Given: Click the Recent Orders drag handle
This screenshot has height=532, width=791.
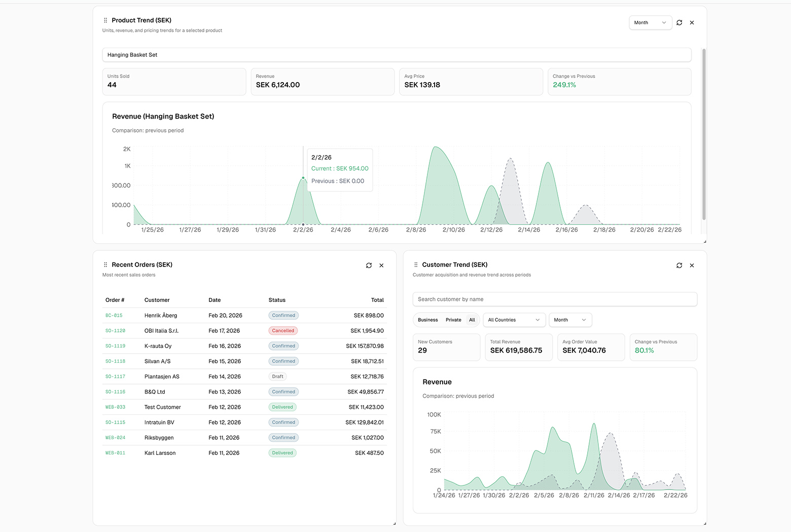Looking at the screenshot, I should pos(105,264).
